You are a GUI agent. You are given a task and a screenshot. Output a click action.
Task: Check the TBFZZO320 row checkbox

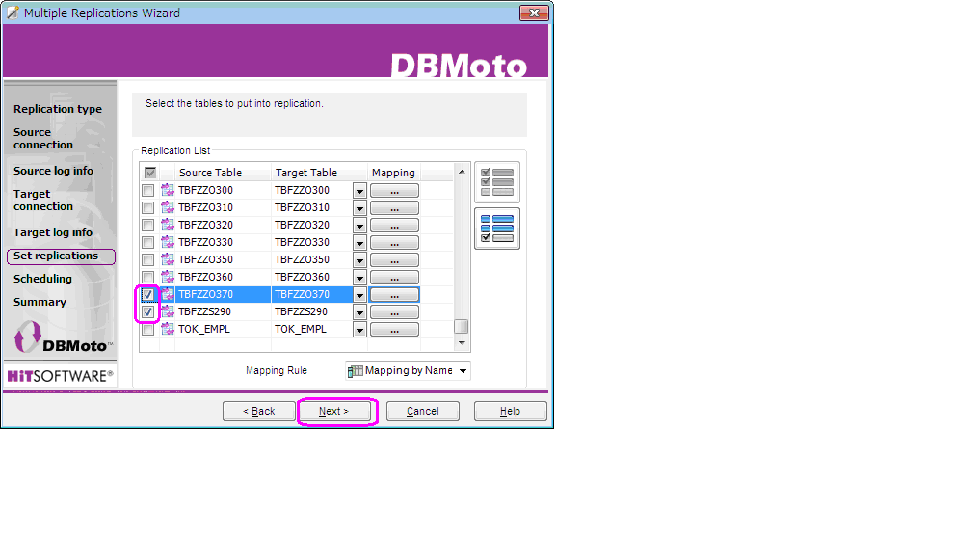pos(148,225)
